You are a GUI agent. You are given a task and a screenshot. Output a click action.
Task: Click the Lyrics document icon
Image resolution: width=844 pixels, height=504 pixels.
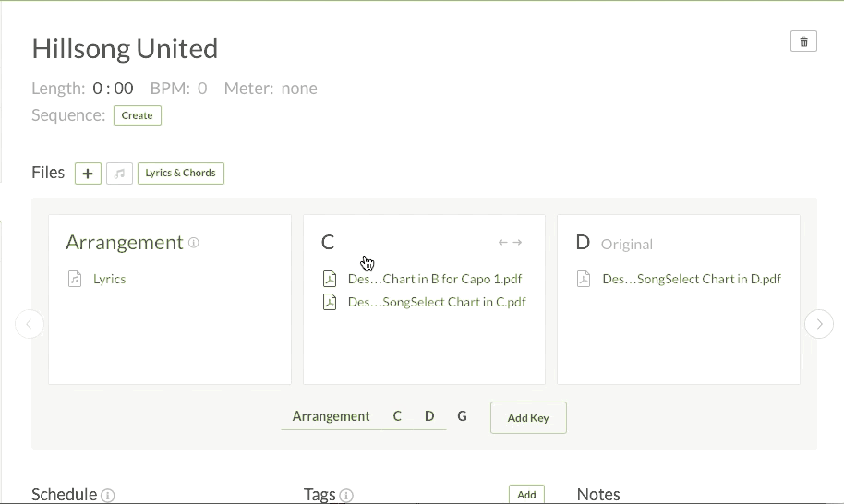pyautogui.click(x=76, y=279)
